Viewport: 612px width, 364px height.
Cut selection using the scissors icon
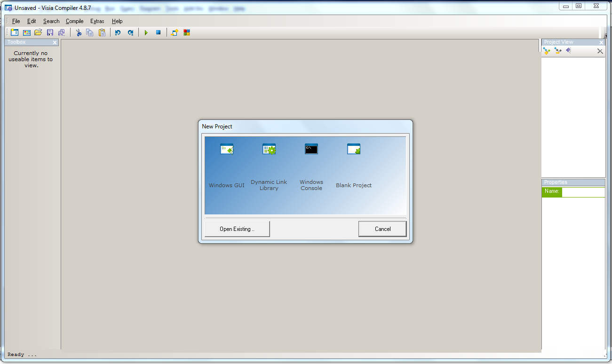coord(79,32)
